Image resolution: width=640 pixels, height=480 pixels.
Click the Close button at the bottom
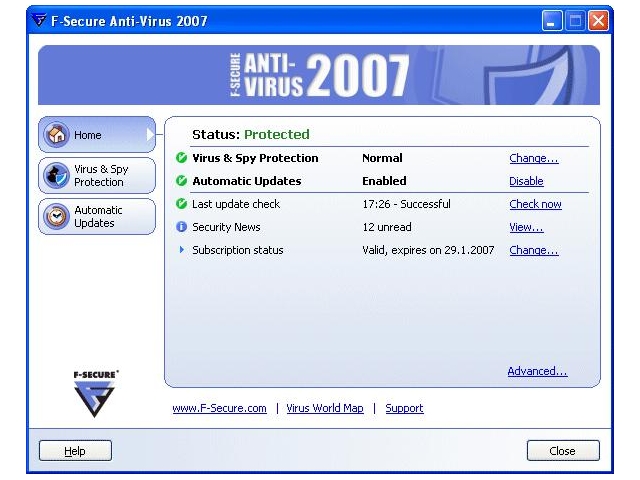tap(563, 451)
